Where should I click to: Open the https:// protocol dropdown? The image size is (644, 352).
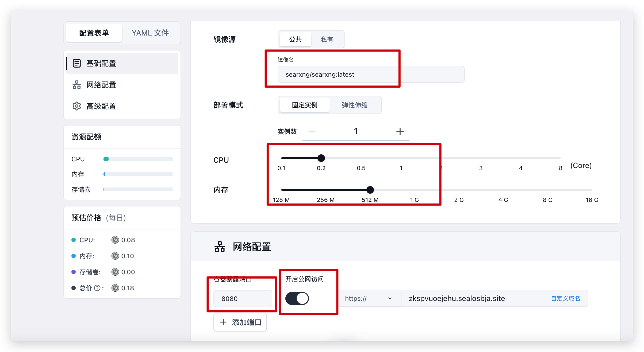click(x=369, y=298)
